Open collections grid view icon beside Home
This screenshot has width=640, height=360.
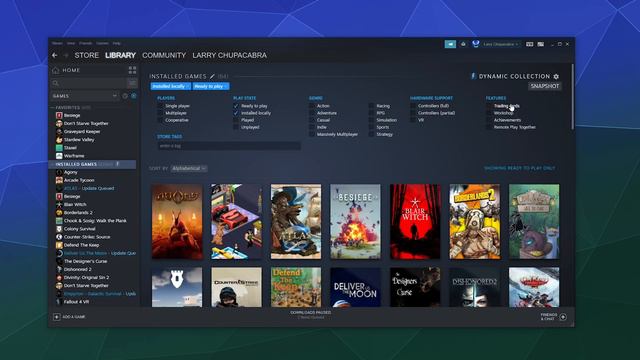pos(132,70)
